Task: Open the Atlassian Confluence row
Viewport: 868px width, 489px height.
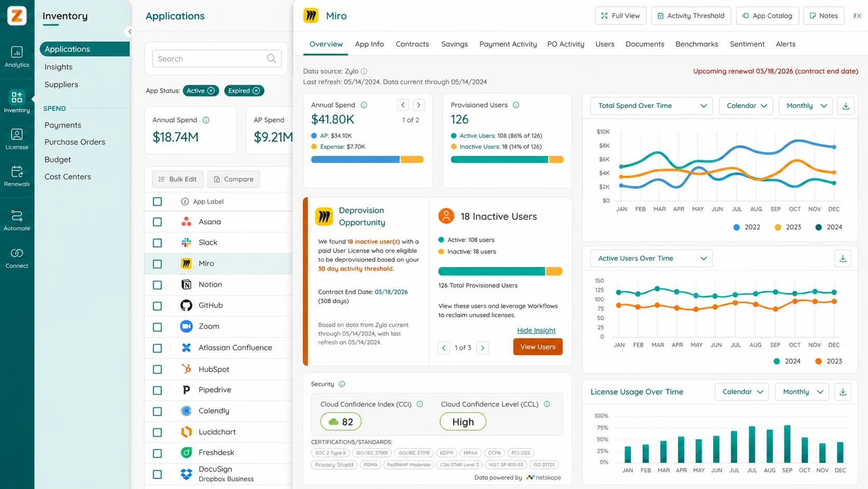Action: 219,348
